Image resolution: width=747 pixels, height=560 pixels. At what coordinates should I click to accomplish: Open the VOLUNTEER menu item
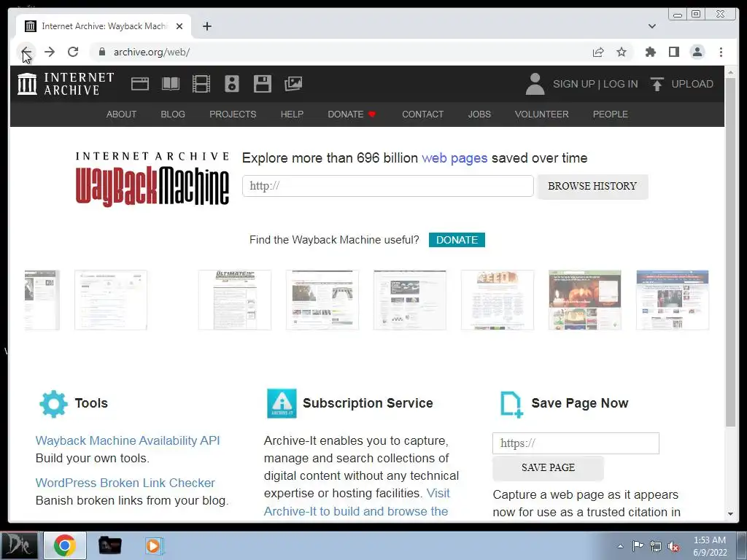pos(541,114)
